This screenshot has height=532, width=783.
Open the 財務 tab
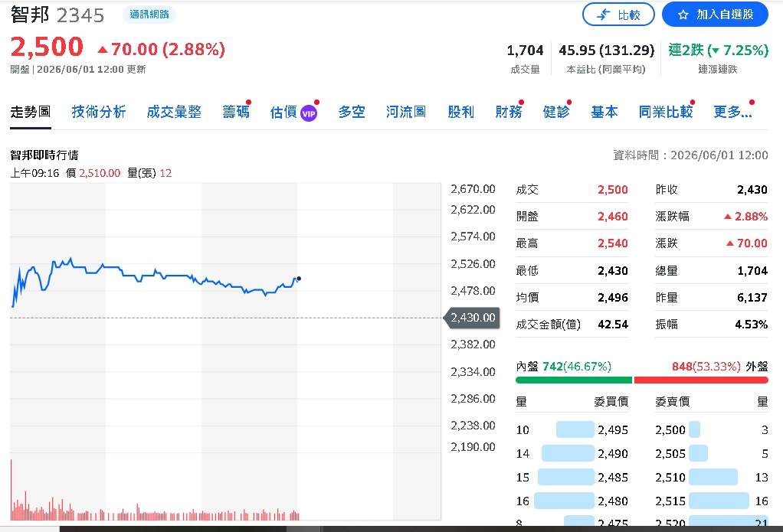(x=509, y=112)
